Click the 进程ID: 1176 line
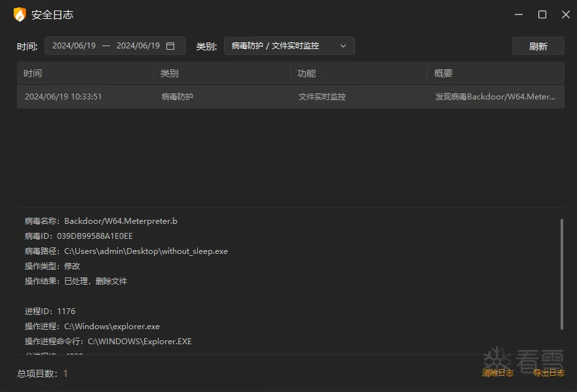Image resolution: width=577 pixels, height=392 pixels. [50, 312]
